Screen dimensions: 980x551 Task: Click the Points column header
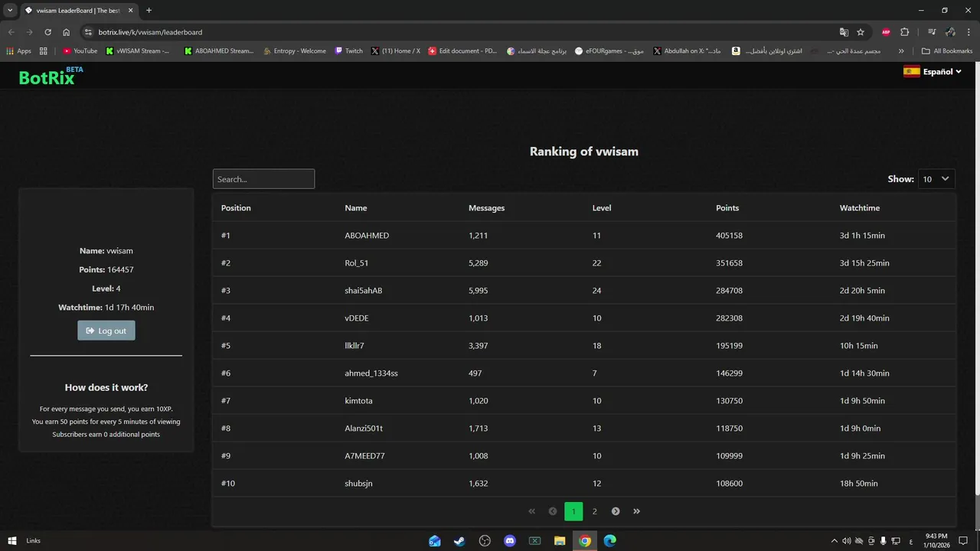(727, 208)
